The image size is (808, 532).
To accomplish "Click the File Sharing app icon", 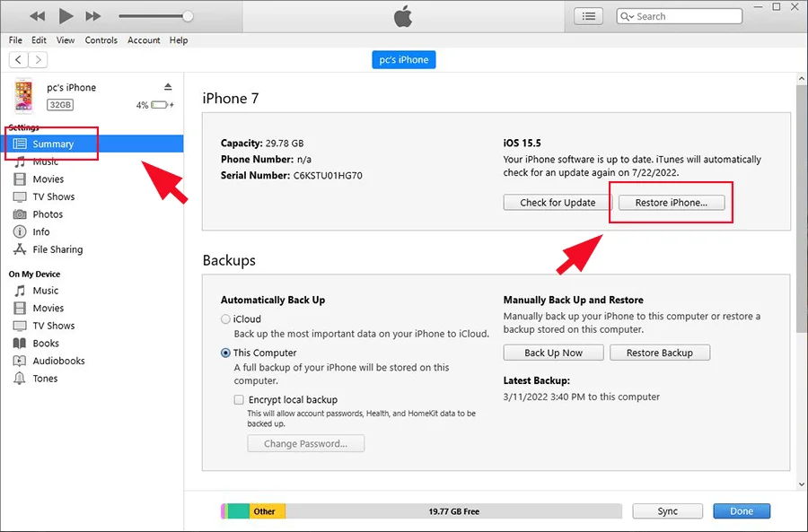I will pyautogui.click(x=20, y=249).
